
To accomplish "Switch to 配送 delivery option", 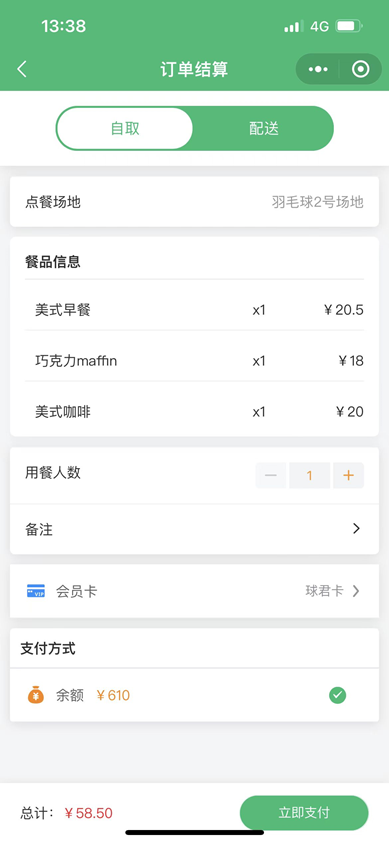I will click(263, 128).
